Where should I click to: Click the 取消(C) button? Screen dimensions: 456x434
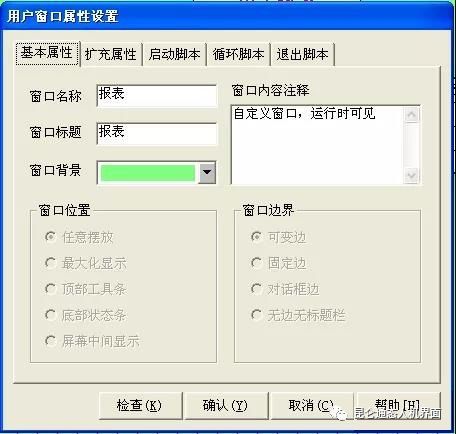312,406
